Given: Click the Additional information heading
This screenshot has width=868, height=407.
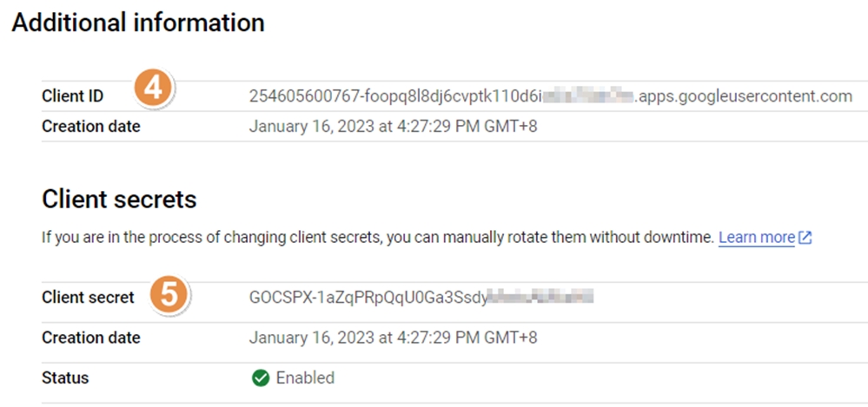Looking at the screenshot, I should [x=137, y=23].
